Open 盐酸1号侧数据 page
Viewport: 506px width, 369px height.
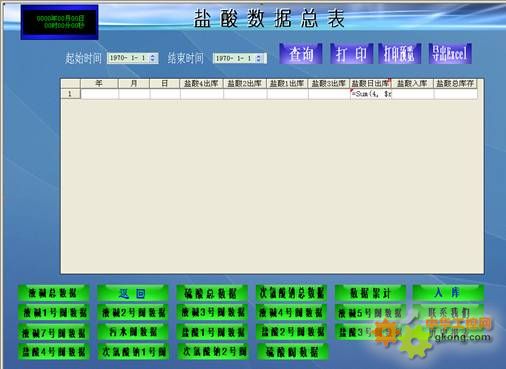coord(212,332)
